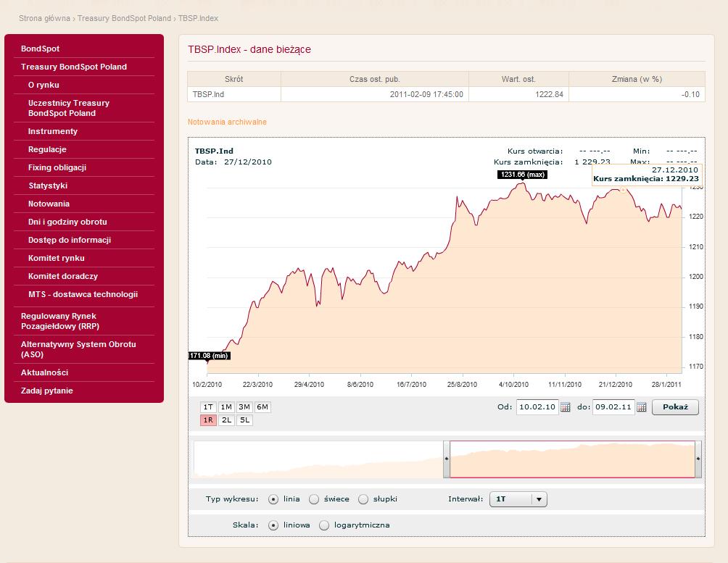
Task: Open calendar picker for the do date
Action: tap(641, 407)
